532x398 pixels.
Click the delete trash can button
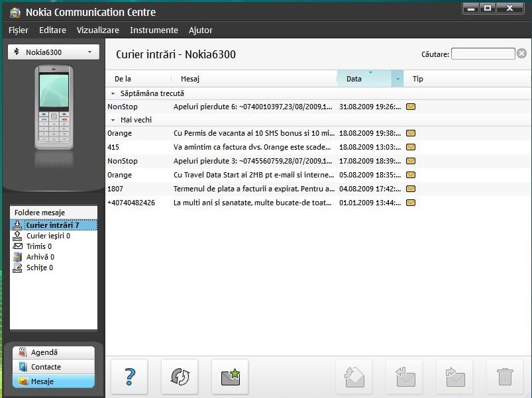(505, 377)
